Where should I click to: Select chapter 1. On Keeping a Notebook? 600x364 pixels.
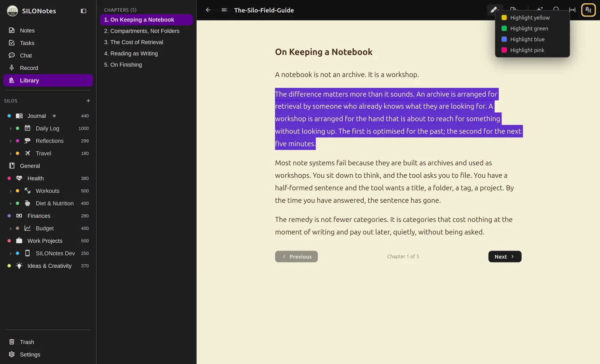point(146,20)
